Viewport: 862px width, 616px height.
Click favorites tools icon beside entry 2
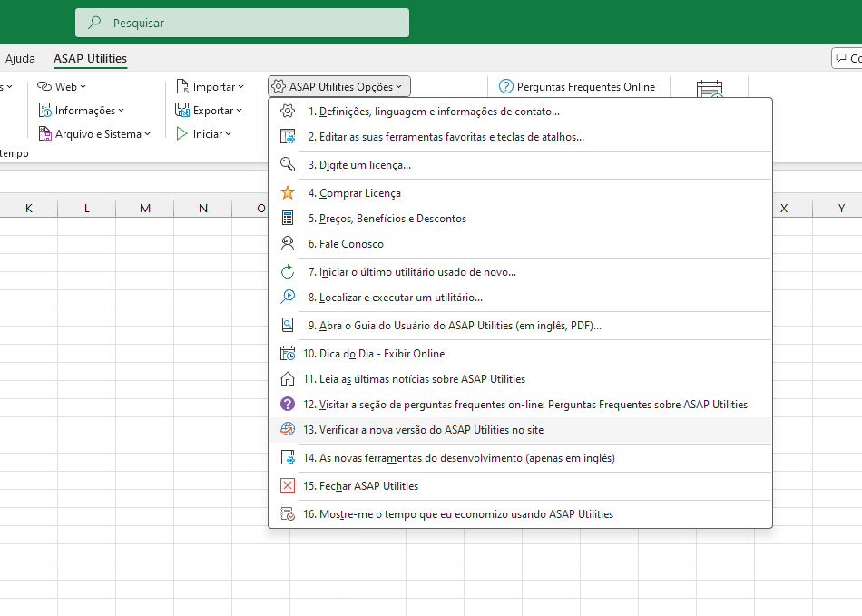pyautogui.click(x=288, y=136)
